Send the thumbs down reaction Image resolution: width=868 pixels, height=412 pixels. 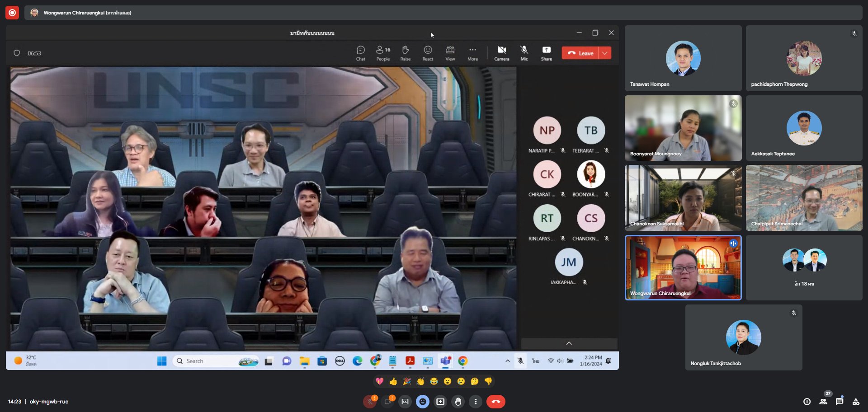pyautogui.click(x=488, y=381)
